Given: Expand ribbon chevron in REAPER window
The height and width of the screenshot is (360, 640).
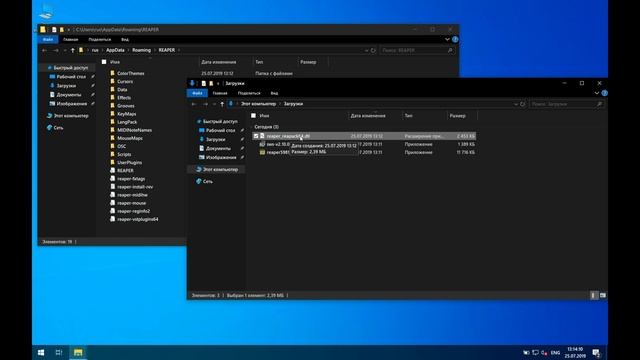Looking at the screenshot, I should (447, 40).
